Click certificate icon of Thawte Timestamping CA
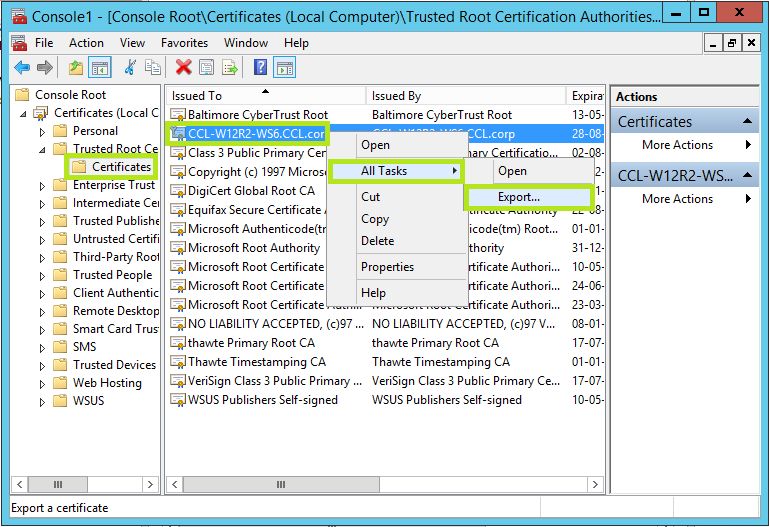Image resolution: width=769 pixels, height=527 pixels. (178, 362)
